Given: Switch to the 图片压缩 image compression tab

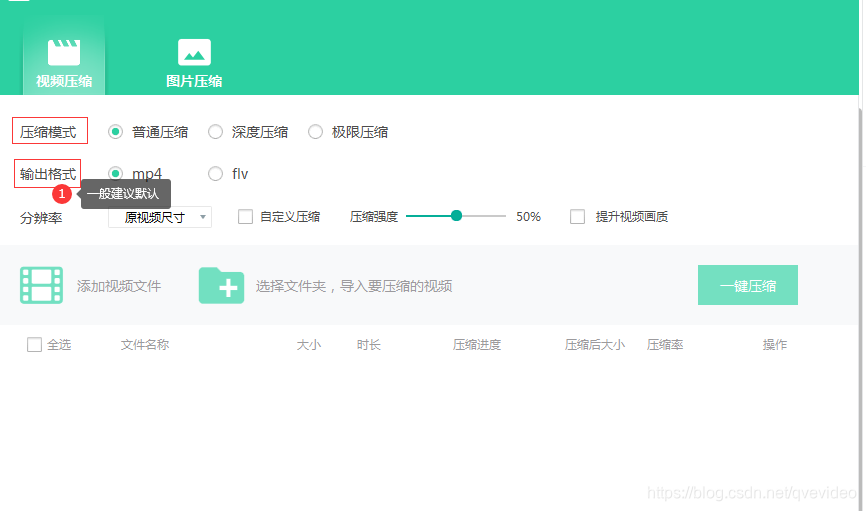Looking at the screenshot, I should 194,63.
